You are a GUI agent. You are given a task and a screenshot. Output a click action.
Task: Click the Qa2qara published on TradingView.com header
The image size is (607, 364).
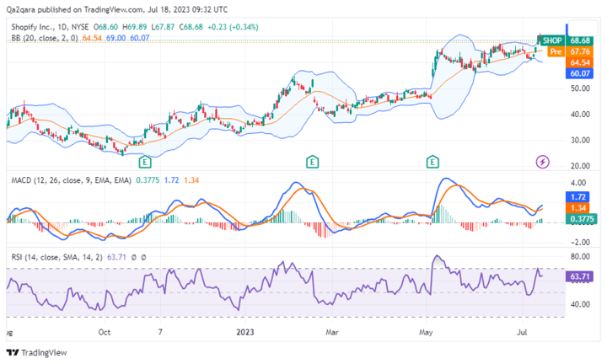coord(117,9)
